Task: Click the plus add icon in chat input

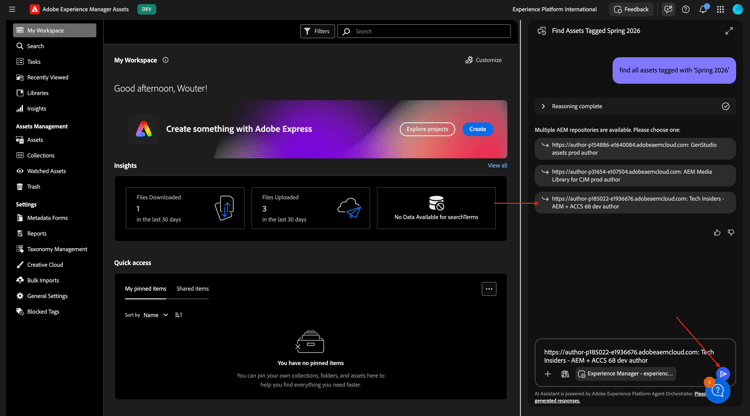Action: pyautogui.click(x=548, y=374)
